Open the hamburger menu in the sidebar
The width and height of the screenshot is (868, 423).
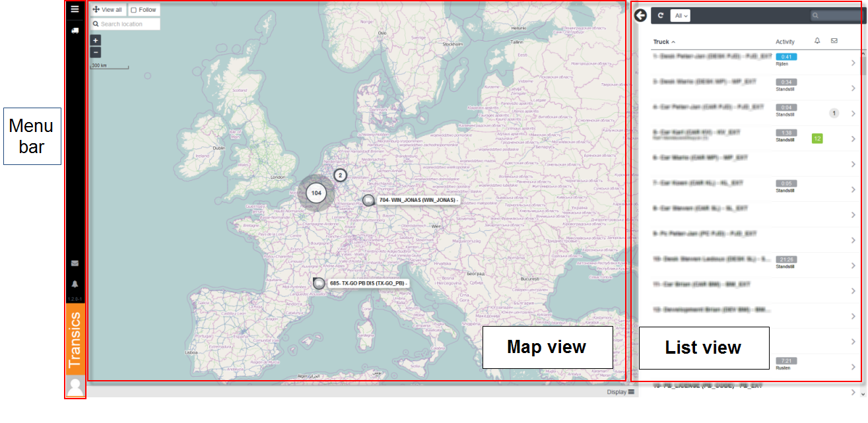(x=75, y=9)
